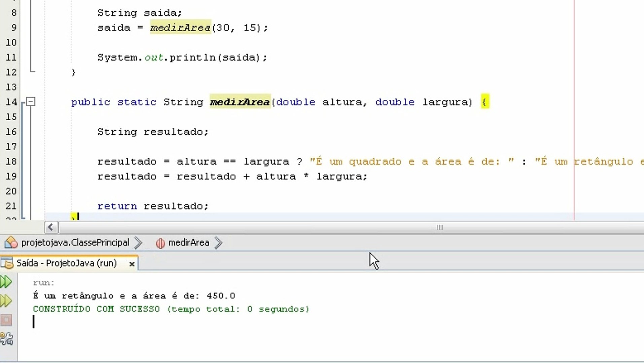This screenshot has height=363, width=644.
Task: Select the Saída - ProjetoJava (run) tab
Action: (67, 263)
